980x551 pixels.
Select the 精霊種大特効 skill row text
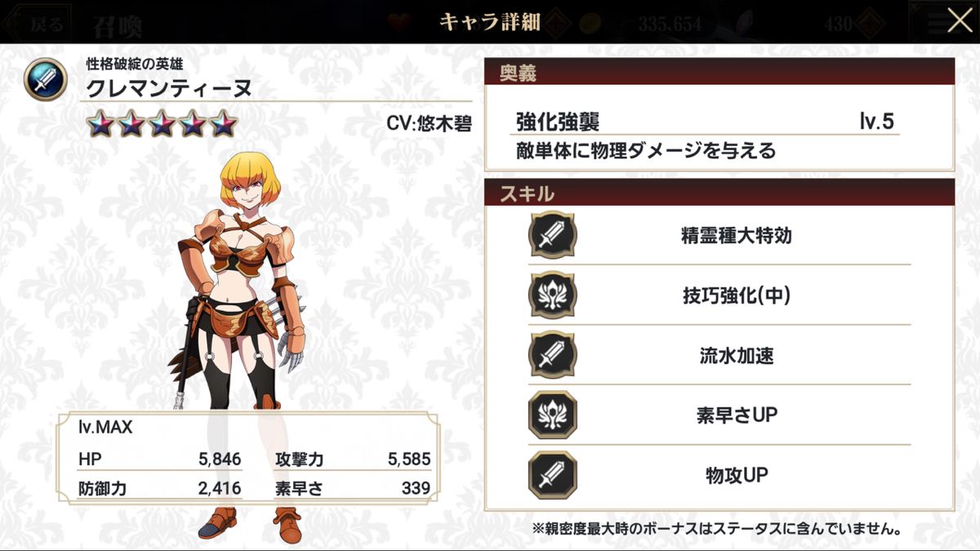(736, 236)
